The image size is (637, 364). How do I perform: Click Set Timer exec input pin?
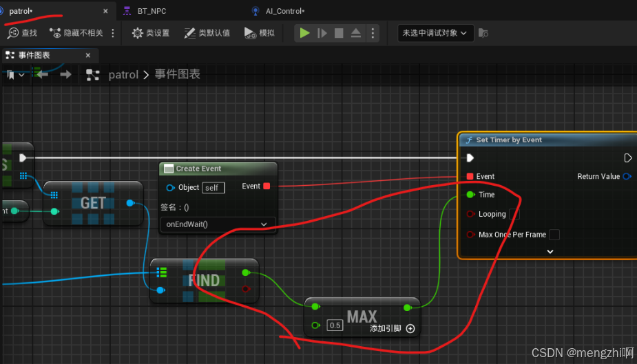point(470,158)
